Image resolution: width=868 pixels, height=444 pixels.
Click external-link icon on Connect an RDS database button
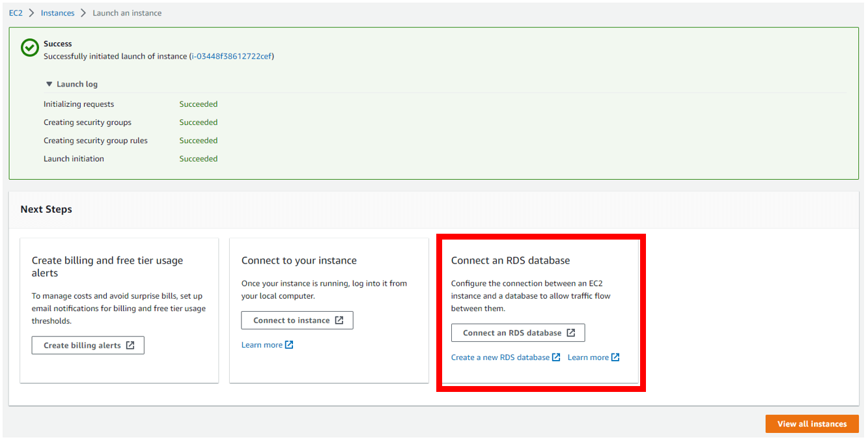pyautogui.click(x=571, y=333)
